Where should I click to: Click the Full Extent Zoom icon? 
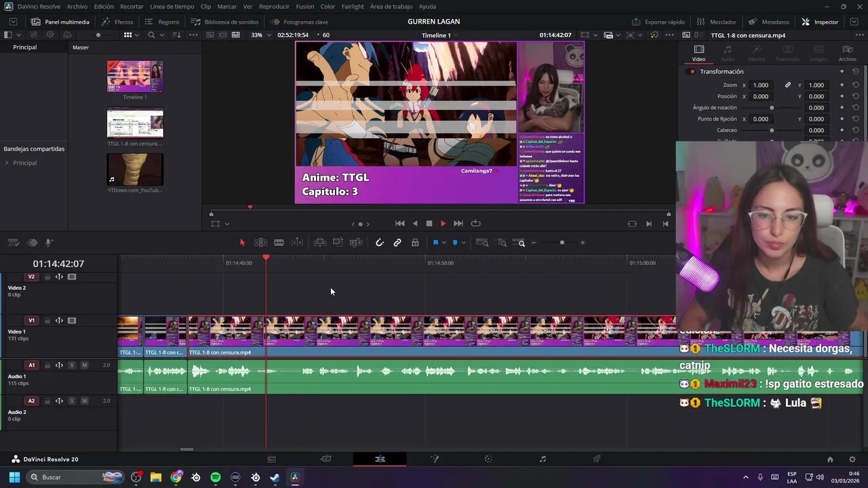point(482,243)
